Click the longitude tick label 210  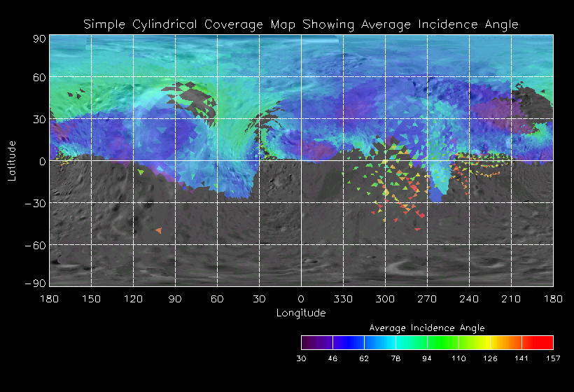click(511, 300)
